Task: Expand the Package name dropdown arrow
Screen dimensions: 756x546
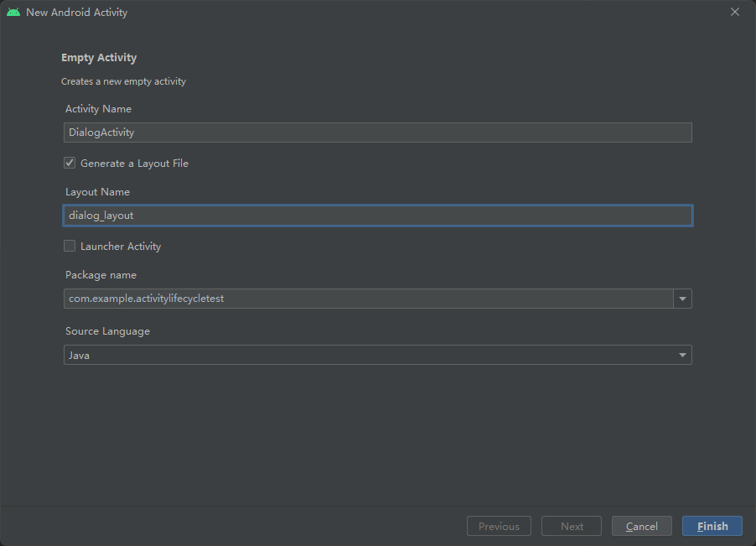Action: (682, 299)
